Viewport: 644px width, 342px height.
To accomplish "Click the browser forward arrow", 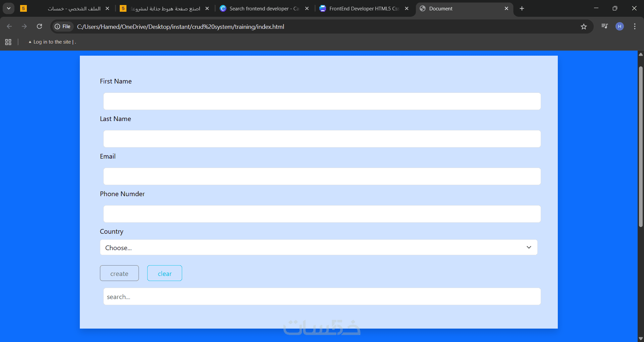I will click(x=24, y=26).
